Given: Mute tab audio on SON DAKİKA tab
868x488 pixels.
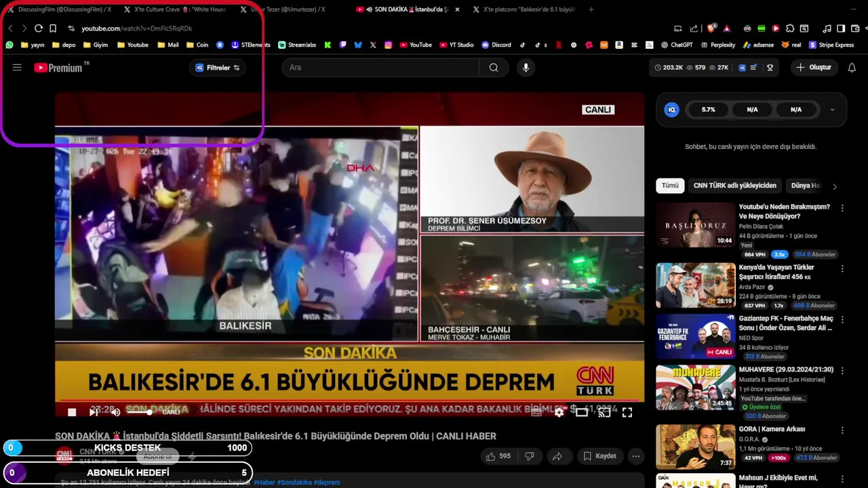Looking at the screenshot, I should (369, 9).
